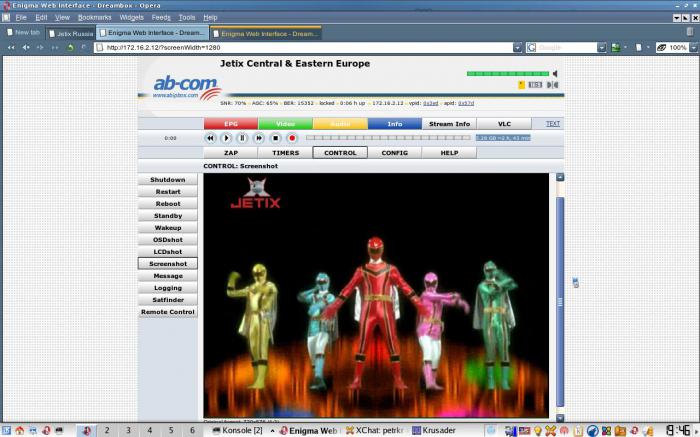Open the Tools menu
700x437 pixels.
(187, 17)
